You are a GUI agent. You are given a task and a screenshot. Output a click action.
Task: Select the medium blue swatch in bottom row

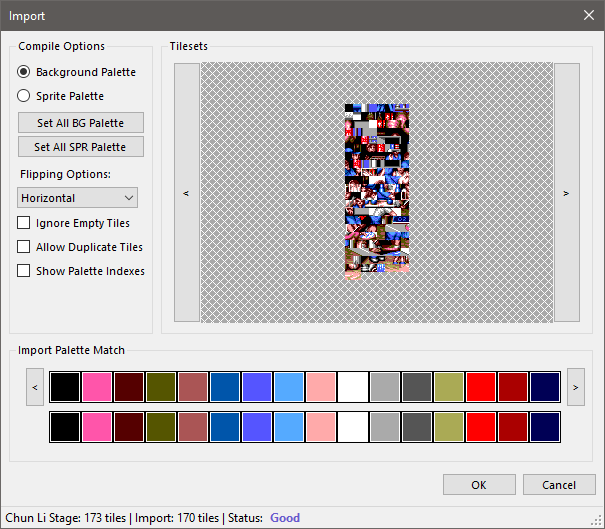[225, 427]
